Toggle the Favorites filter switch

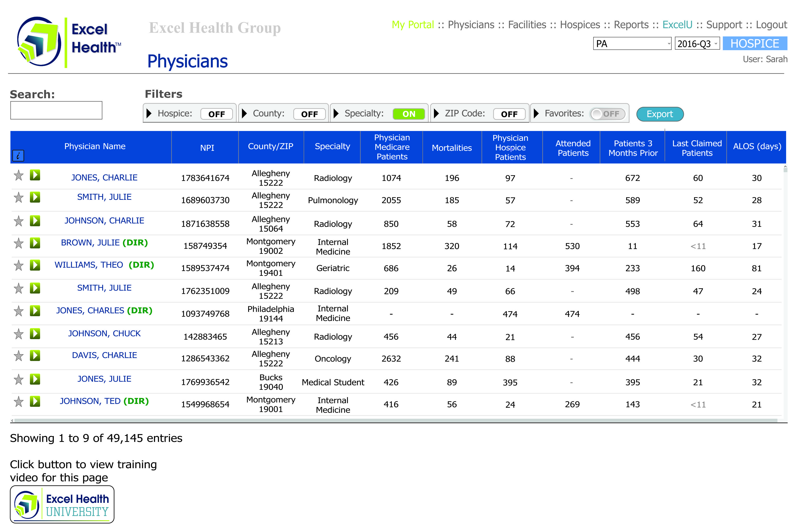[x=607, y=114]
